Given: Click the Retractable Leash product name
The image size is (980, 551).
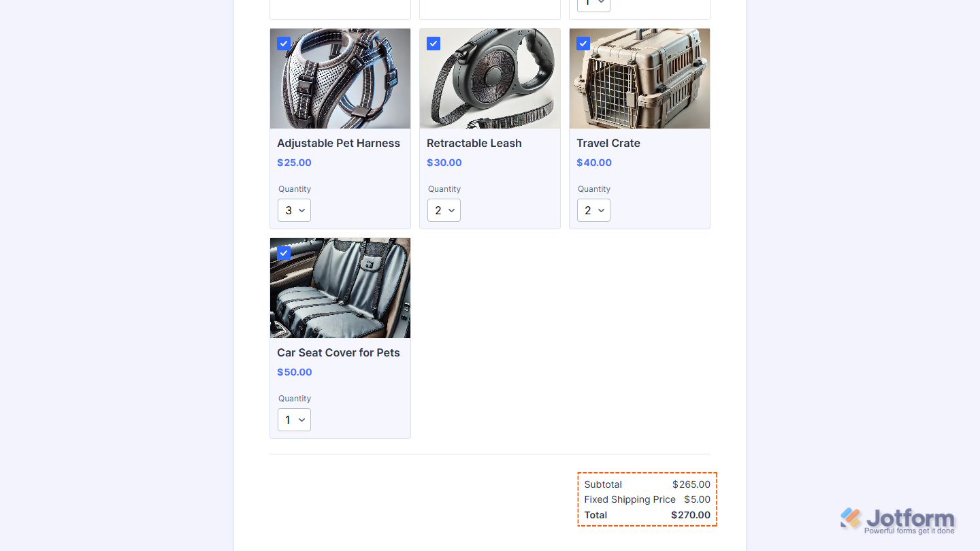Looking at the screenshot, I should [474, 143].
